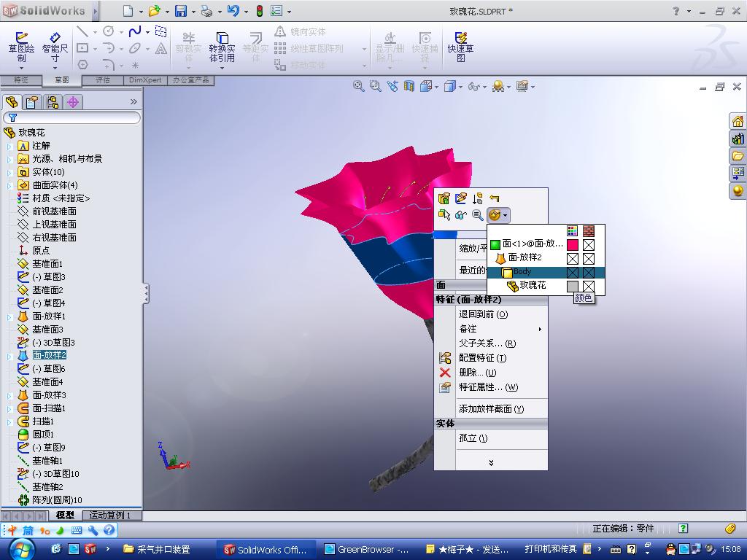The height and width of the screenshot is (560, 747).
Task: Expand the 面-放样1 feature node
Action: (x=9, y=316)
